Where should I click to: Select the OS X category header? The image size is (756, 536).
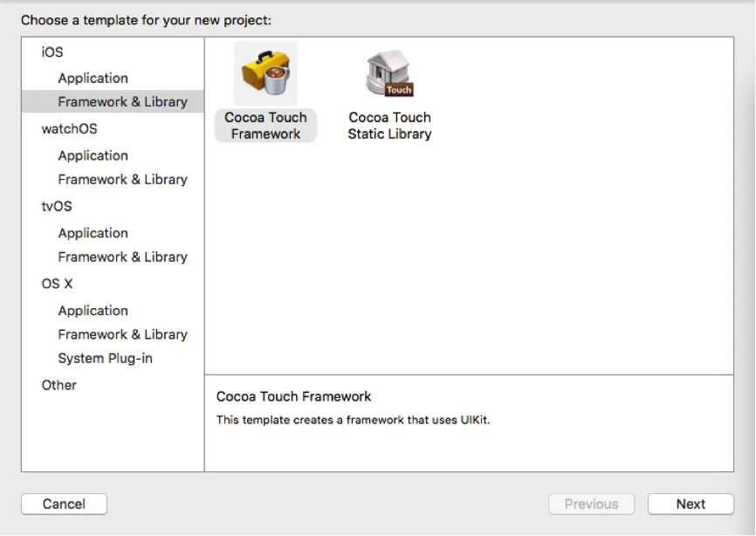point(57,284)
